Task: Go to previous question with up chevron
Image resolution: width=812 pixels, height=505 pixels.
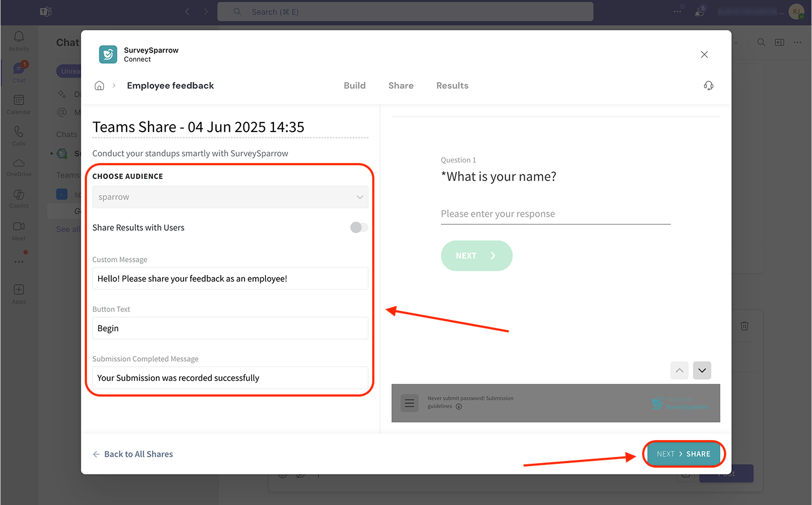Action: [x=679, y=371]
